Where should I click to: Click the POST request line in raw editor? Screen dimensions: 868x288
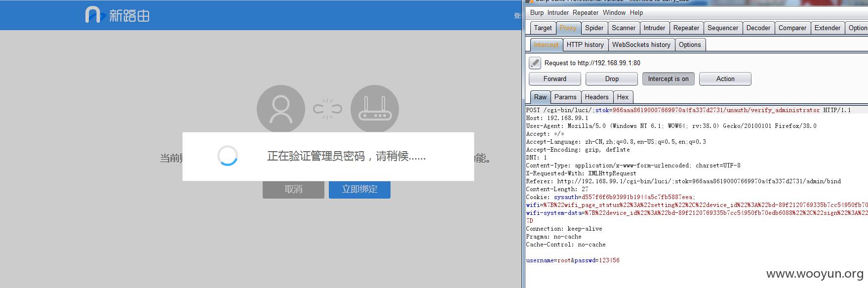688,110
